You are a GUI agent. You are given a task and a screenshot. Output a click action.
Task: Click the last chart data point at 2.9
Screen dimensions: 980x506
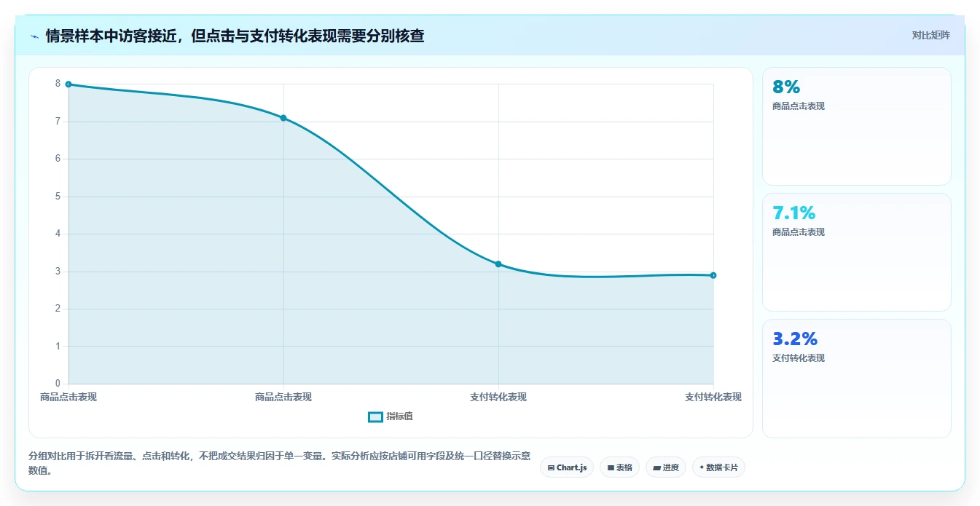(713, 275)
